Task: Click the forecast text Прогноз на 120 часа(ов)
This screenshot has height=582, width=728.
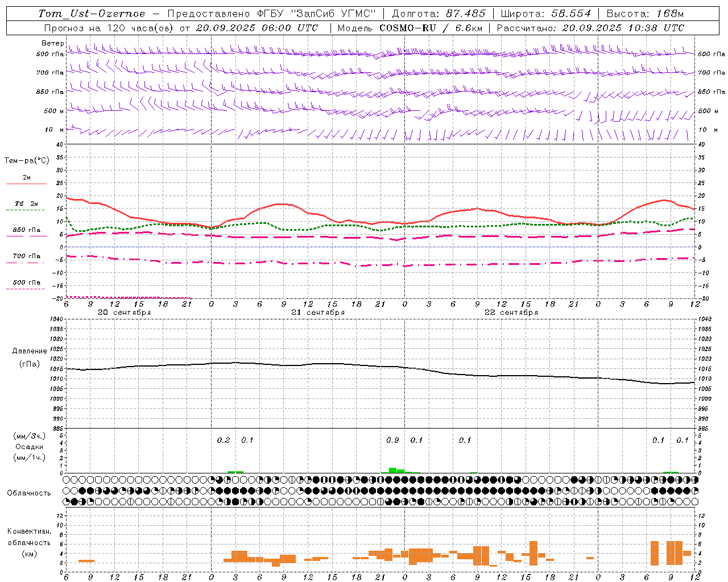Action: point(110,28)
